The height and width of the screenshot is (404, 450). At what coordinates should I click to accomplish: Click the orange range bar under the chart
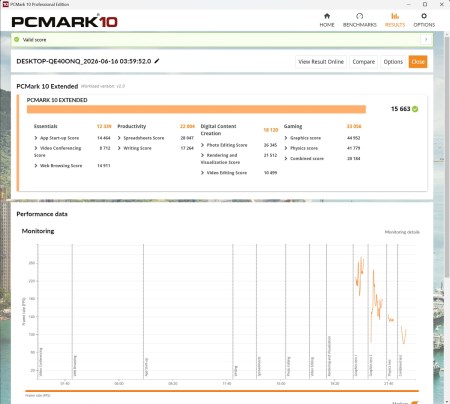[x=222, y=391]
